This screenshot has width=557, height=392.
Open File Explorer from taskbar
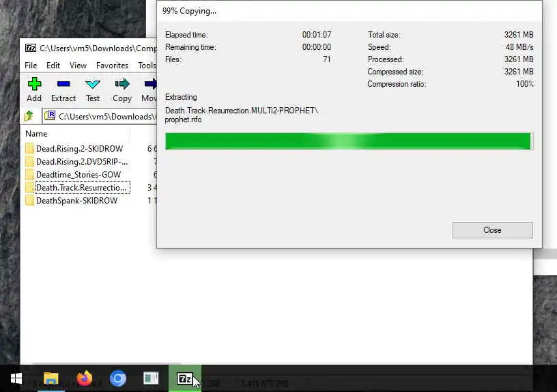point(51,378)
